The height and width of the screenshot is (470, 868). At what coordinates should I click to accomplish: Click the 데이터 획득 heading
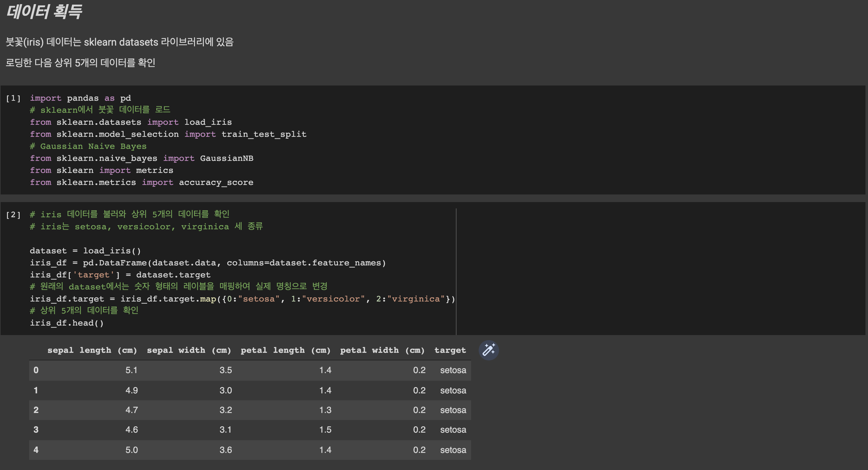pyautogui.click(x=44, y=12)
